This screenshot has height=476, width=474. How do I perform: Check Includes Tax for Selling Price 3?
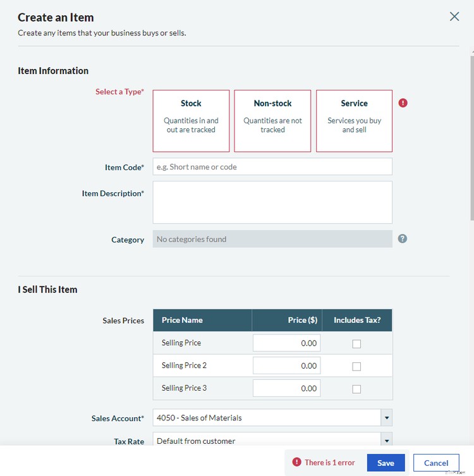click(x=356, y=389)
